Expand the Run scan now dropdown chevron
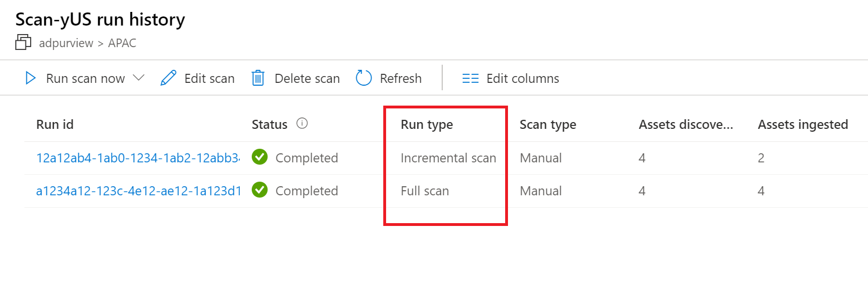Screen dimensions: 868x285 (138, 78)
